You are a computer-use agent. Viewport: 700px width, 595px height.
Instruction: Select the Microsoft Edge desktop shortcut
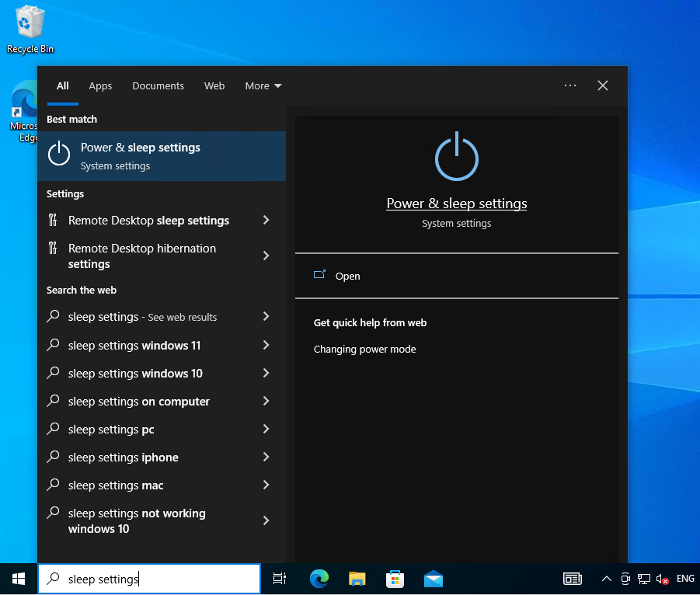pos(24,112)
